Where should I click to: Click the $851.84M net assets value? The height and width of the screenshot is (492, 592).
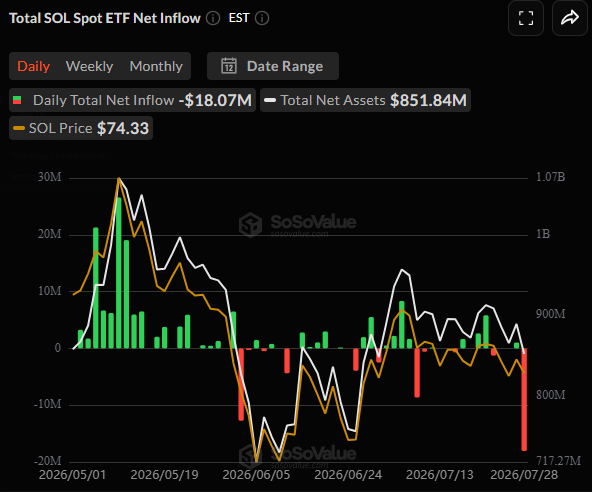coord(429,100)
